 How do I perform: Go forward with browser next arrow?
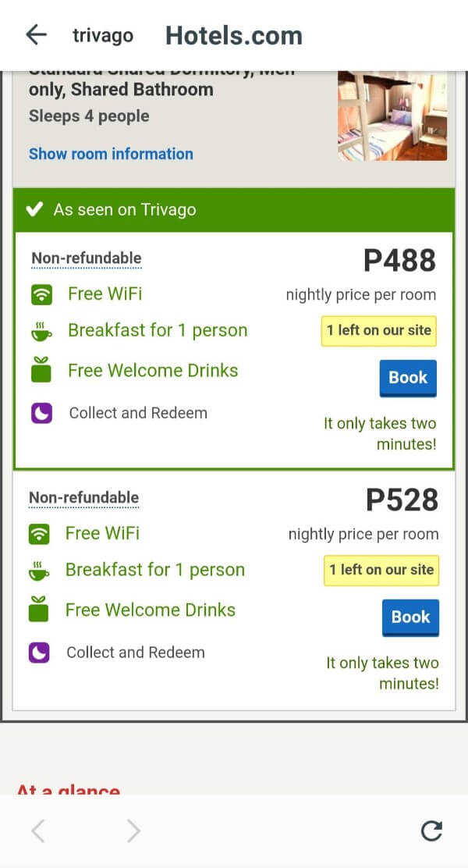[133, 831]
